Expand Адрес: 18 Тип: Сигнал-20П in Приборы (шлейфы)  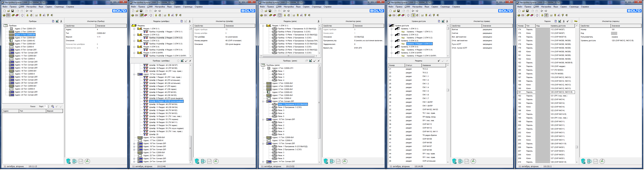[134, 144]
